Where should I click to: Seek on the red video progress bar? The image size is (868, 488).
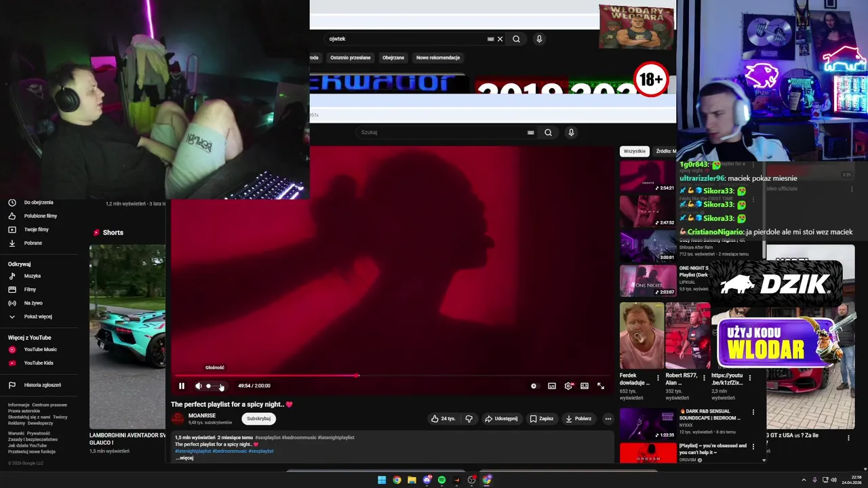(392, 375)
